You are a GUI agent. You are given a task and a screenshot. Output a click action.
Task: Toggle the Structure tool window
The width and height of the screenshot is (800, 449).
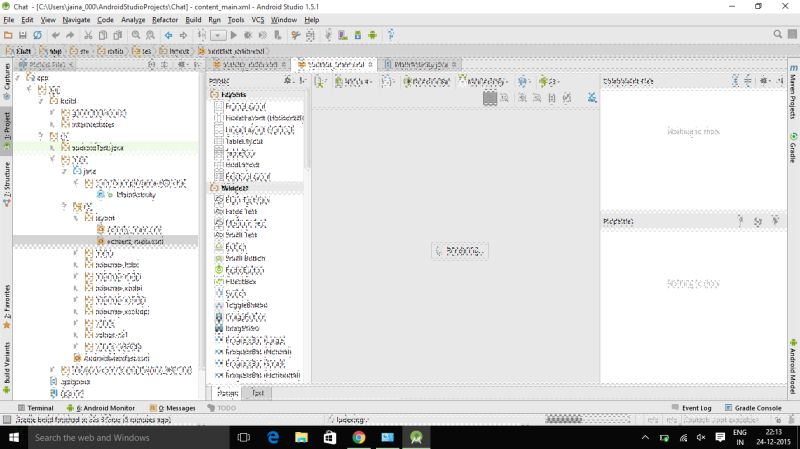coord(7,184)
